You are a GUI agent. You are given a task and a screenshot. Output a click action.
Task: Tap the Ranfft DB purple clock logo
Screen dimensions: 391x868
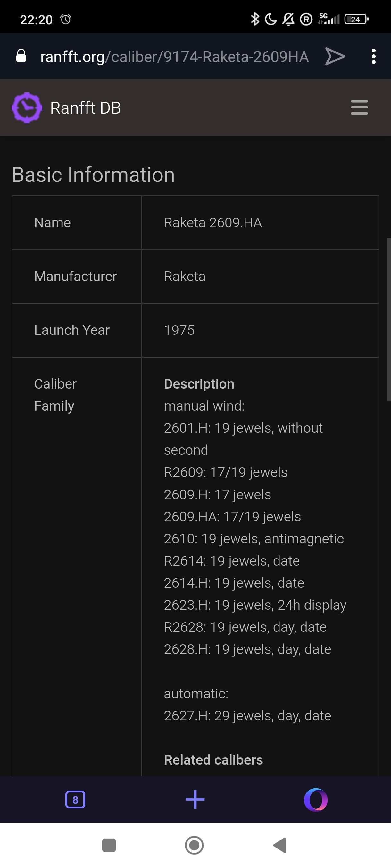coord(27,108)
